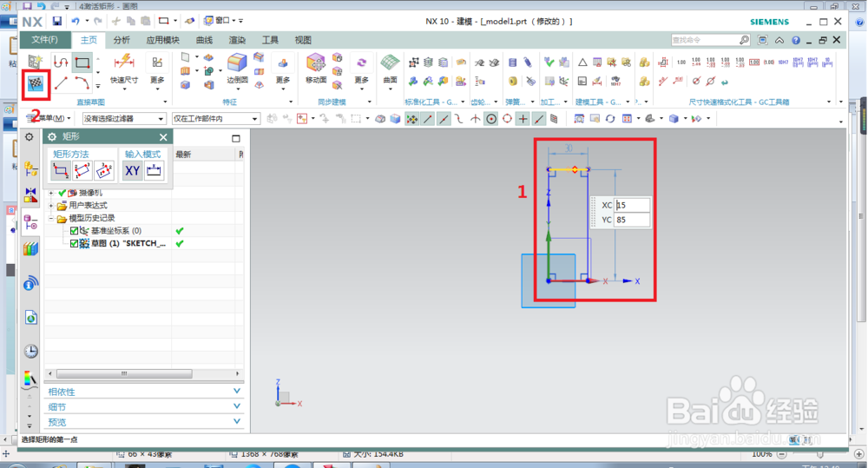Toggle the midpoint snap icon
Viewport: 868px width, 468px height.
444,119
